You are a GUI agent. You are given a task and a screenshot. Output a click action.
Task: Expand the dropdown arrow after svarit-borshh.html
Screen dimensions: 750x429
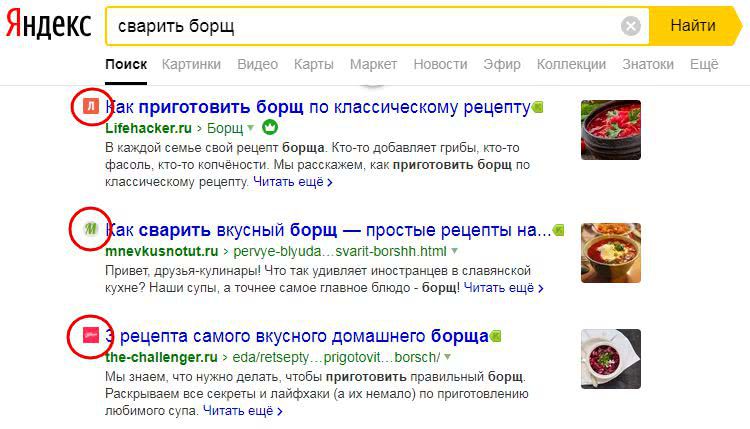(x=454, y=251)
